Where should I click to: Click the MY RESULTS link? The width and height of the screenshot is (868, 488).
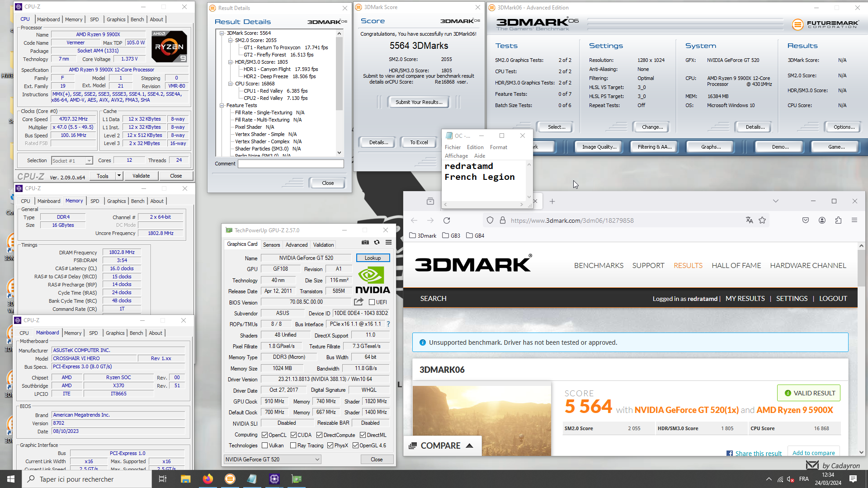[745, 298]
